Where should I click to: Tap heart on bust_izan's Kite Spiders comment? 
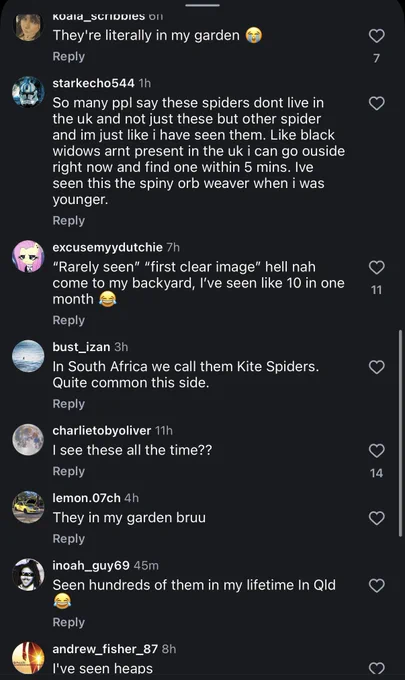(376, 367)
